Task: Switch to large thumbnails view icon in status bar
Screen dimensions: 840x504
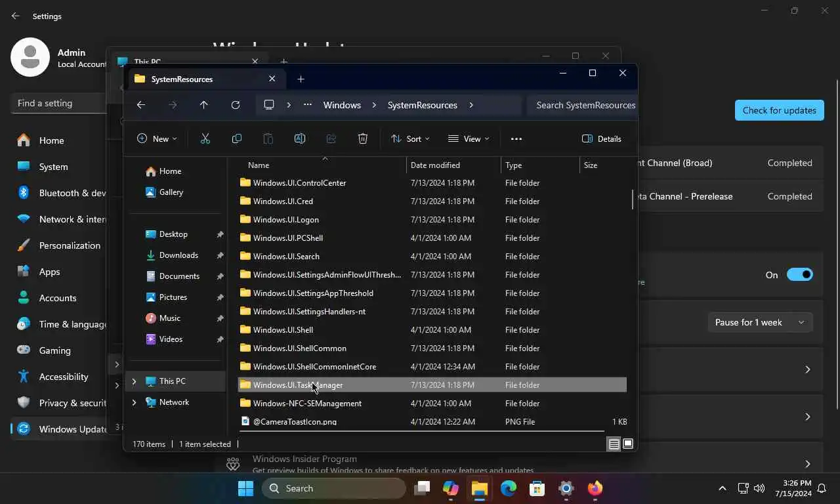Action: tap(628, 444)
